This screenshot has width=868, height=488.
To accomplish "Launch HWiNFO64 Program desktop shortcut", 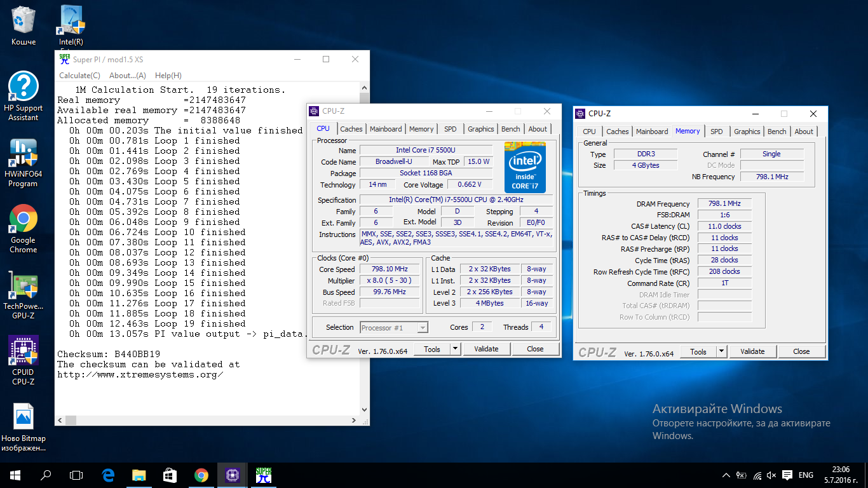I will (x=24, y=163).
